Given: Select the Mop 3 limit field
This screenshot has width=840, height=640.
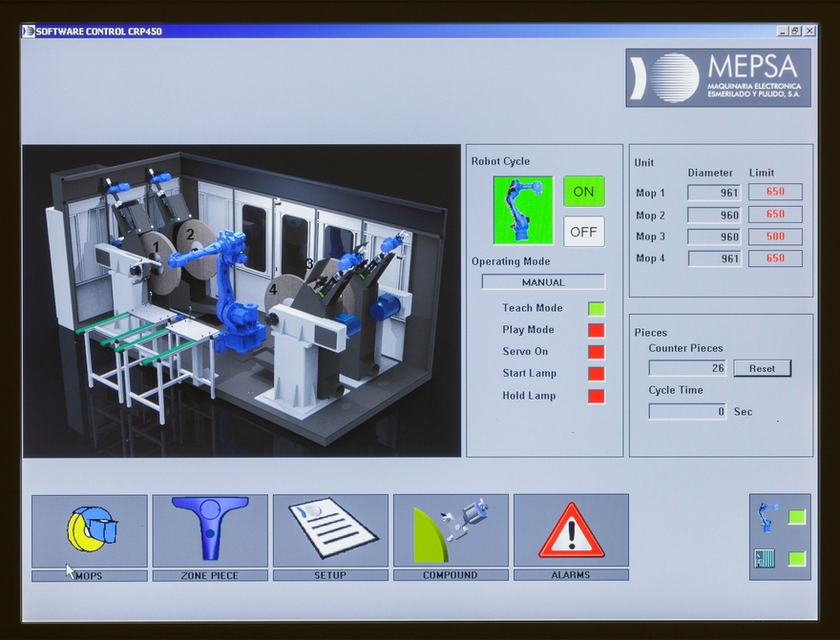Looking at the screenshot, I should [775, 237].
